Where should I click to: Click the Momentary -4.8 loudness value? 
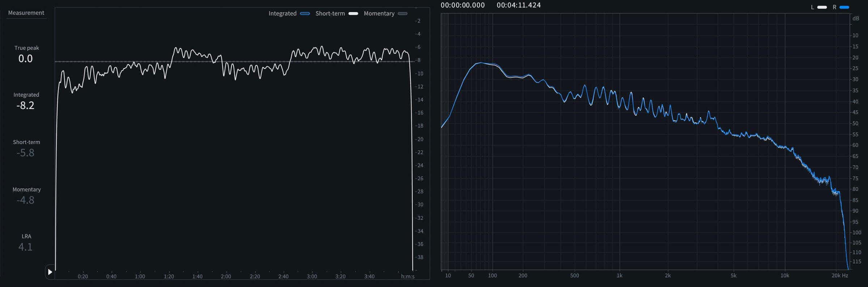click(25, 200)
